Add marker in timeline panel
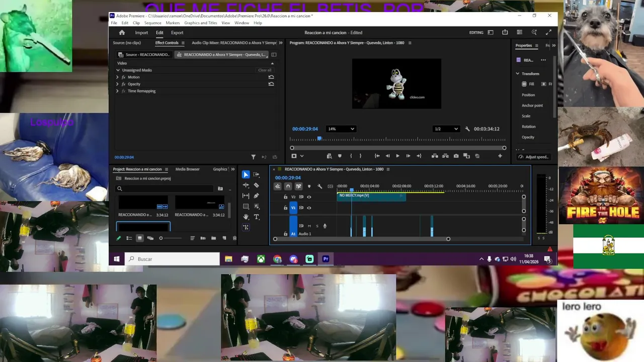This screenshot has width=644, height=362. [x=309, y=187]
